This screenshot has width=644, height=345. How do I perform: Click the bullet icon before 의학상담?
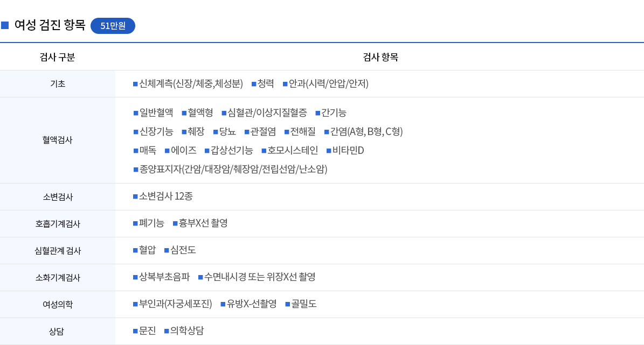click(x=167, y=331)
